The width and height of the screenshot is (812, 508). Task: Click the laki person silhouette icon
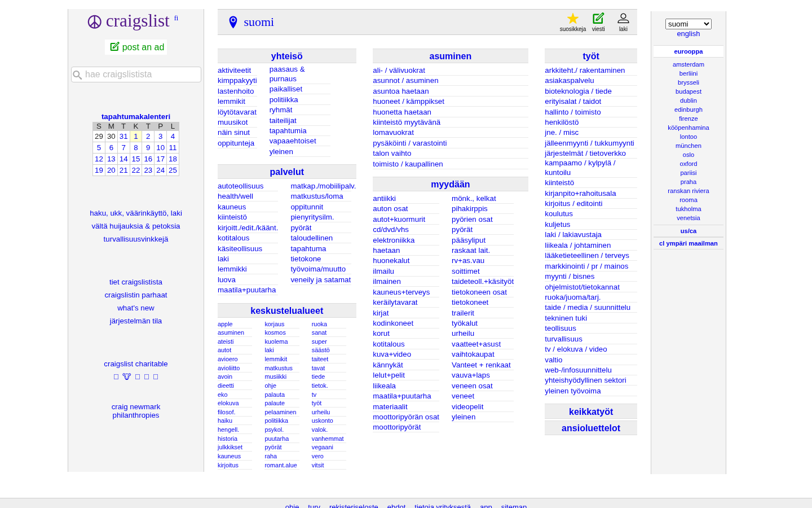coord(623,18)
